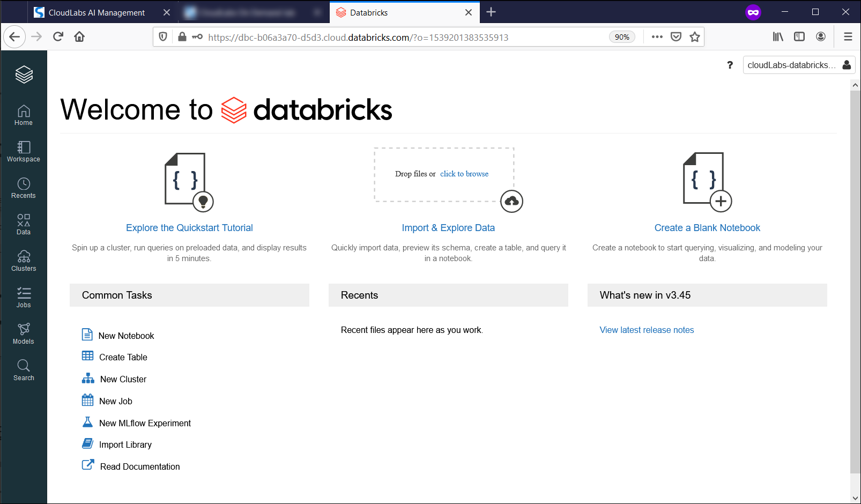The image size is (861, 504).
Task: Click the cloud upload icon
Action: (511, 201)
